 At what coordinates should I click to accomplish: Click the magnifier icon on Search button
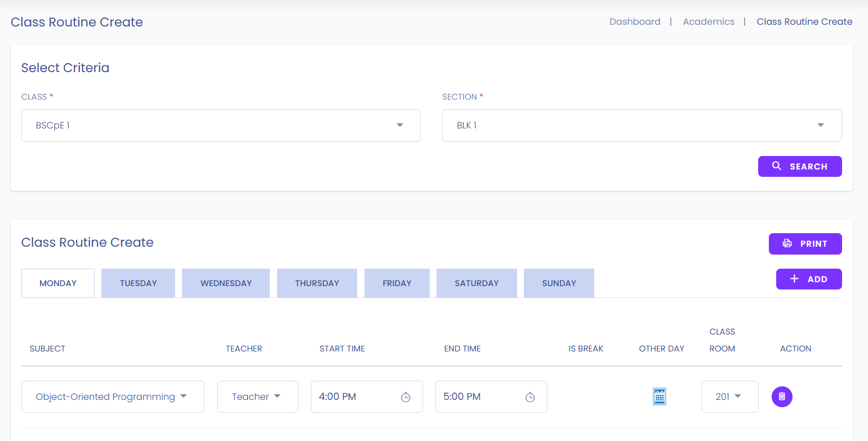(x=777, y=166)
